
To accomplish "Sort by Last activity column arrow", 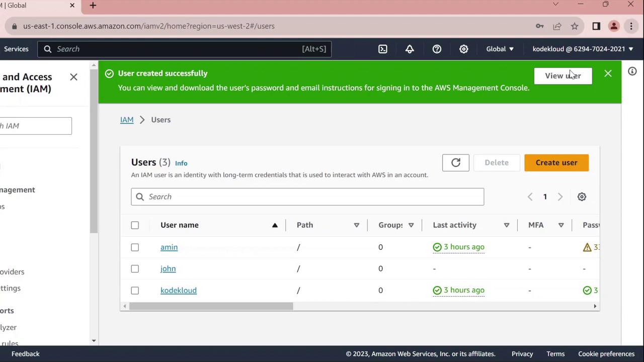I will coord(507,225).
